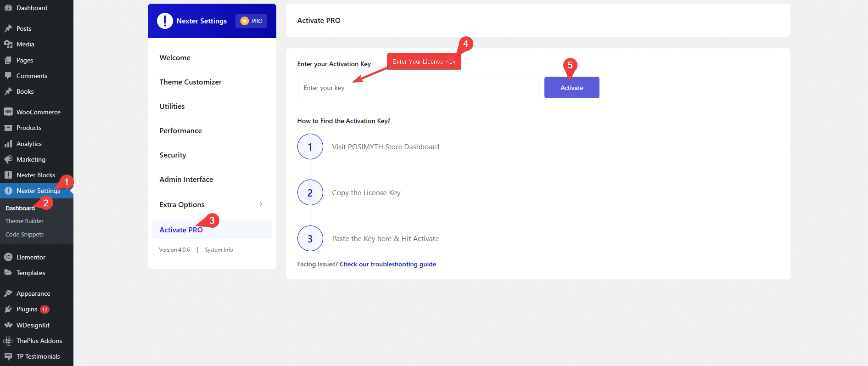
Task: Open the Extra Options menu item
Action: 182,204
